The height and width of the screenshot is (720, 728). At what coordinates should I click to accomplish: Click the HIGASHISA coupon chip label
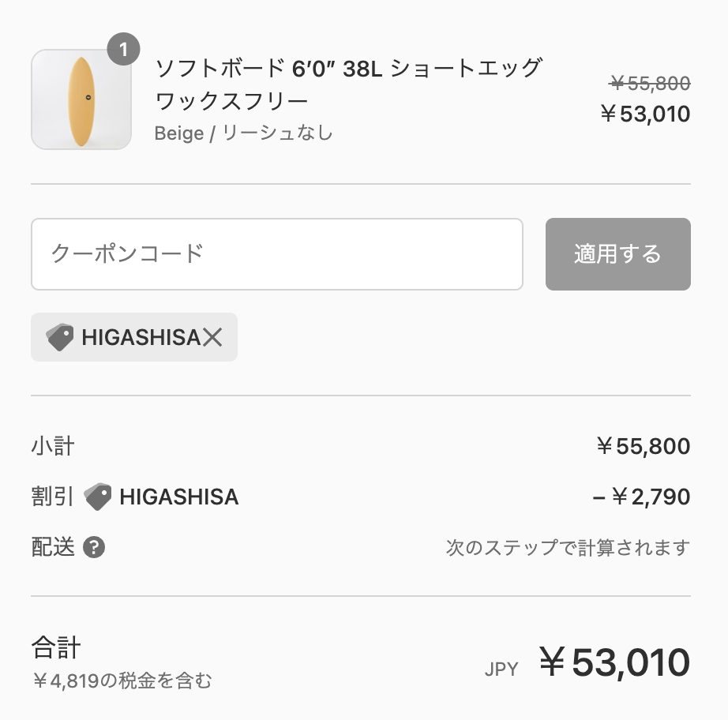pos(141,337)
